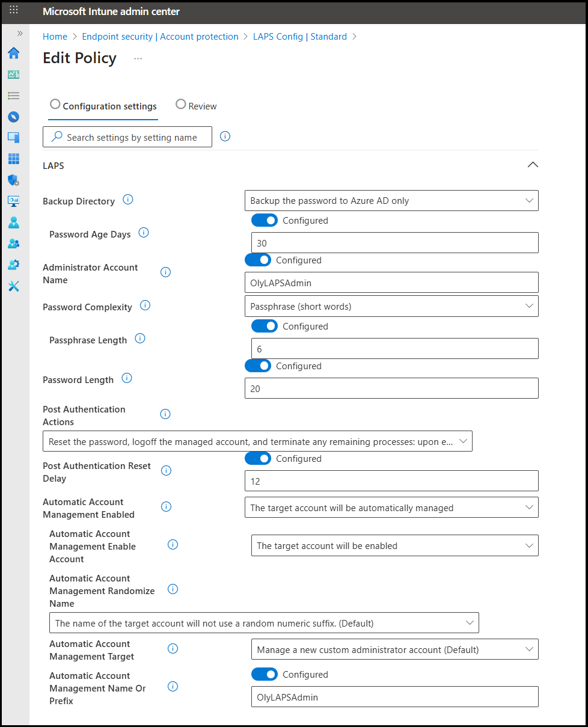Click Name Or Prefix field at bottom

[395, 697]
